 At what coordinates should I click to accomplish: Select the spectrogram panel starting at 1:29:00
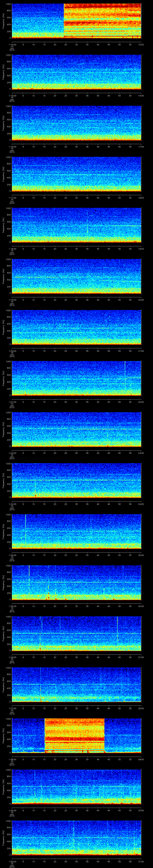point(76,787)
